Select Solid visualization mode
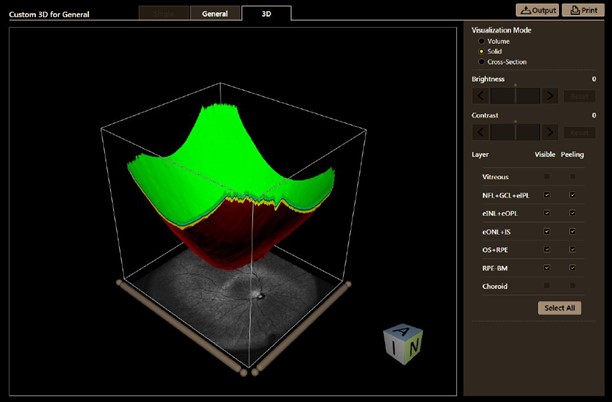This screenshot has width=612, height=402. 482,51
